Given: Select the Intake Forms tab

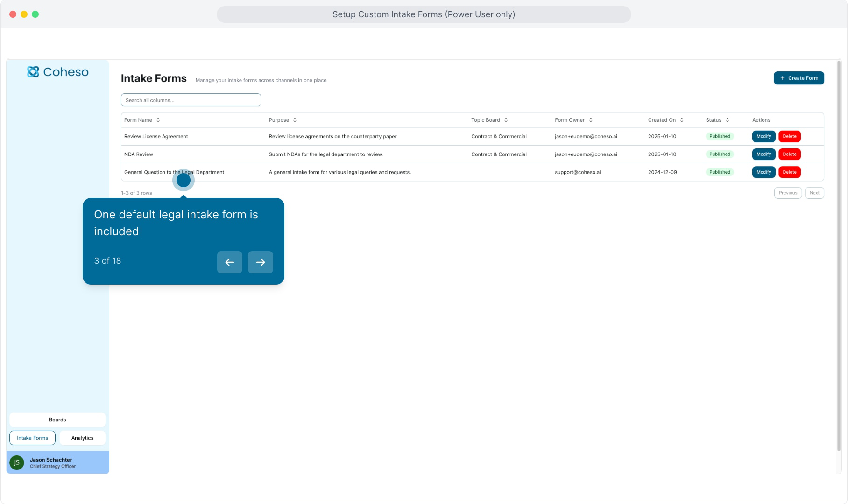Looking at the screenshot, I should coord(32,438).
